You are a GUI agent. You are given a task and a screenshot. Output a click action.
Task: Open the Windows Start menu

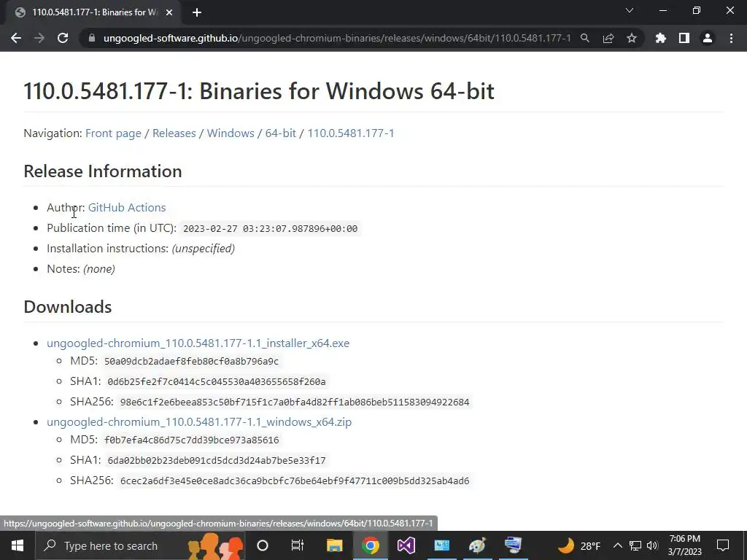click(x=18, y=545)
